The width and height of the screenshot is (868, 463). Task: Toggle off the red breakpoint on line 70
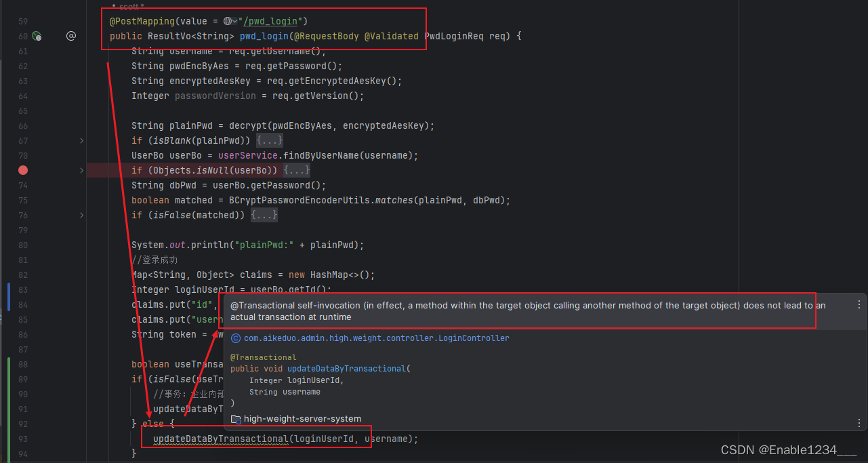(23, 170)
